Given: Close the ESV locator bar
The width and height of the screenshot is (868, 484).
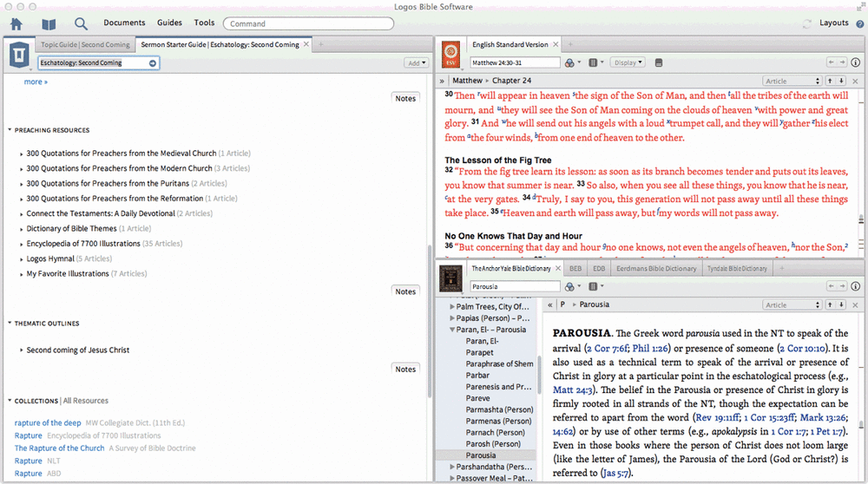Looking at the screenshot, I should [855, 81].
